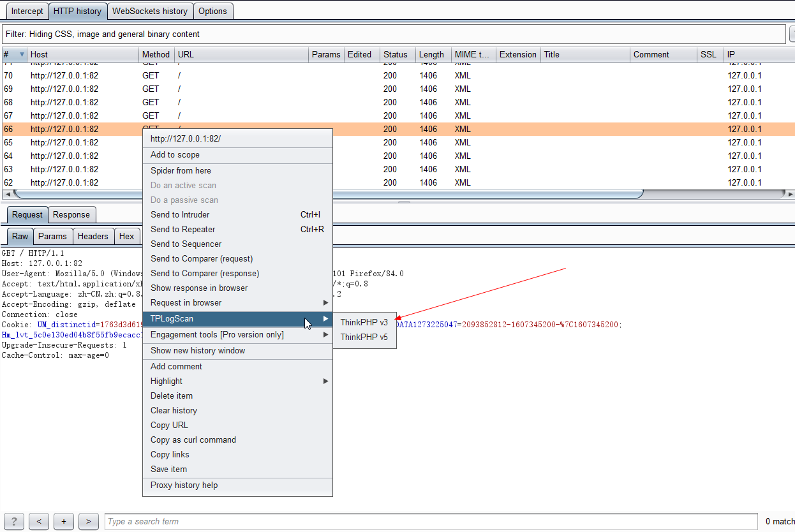Choose Save item menu entry

(x=237, y=469)
